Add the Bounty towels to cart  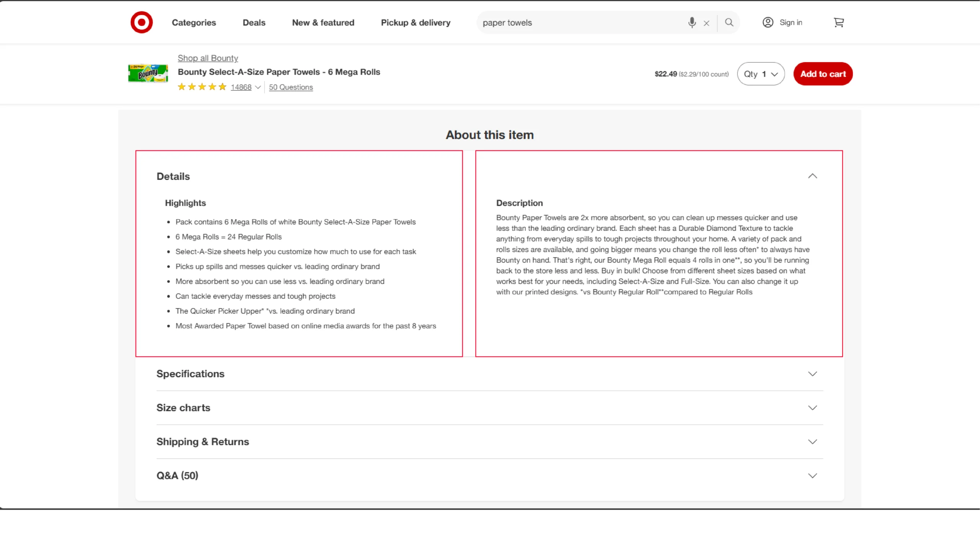coord(823,74)
